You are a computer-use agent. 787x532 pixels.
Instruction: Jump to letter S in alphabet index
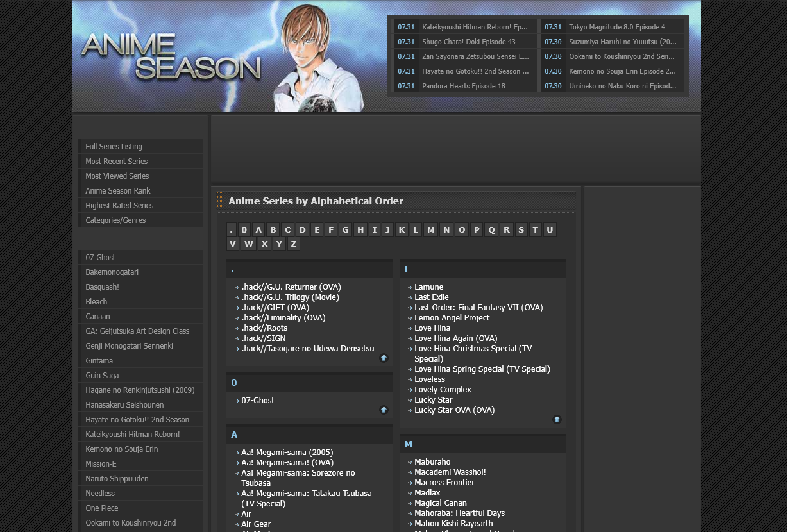(521, 229)
